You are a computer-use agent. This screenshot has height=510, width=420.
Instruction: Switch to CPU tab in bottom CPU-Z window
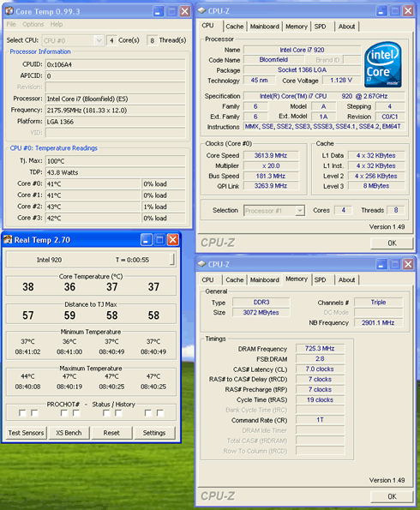coord(208,279)
